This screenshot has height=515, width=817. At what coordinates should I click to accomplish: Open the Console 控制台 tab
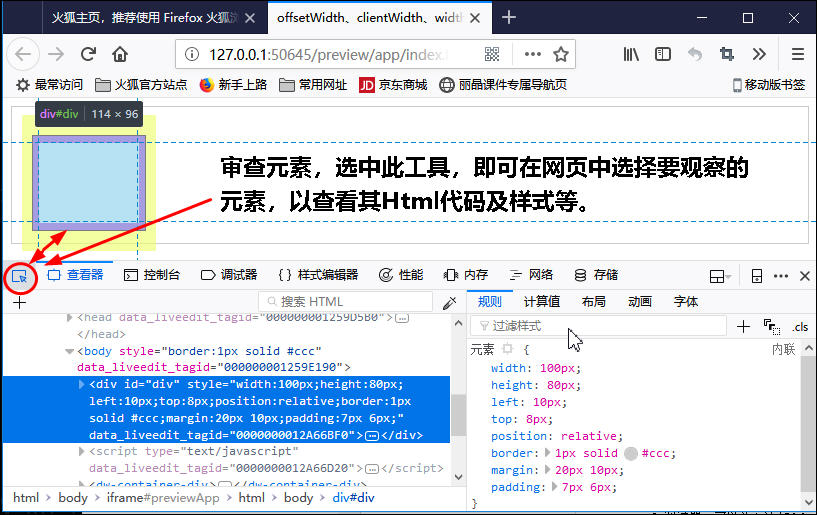point(152,275)
